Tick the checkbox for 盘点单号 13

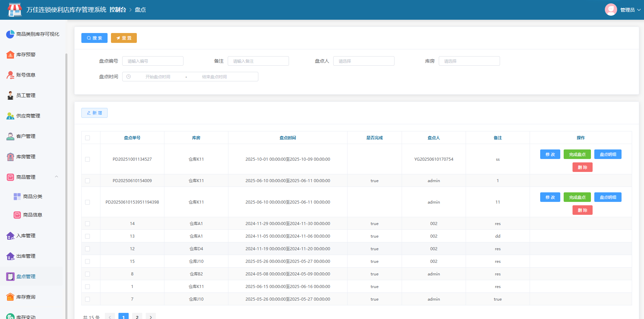coord(87,236)
